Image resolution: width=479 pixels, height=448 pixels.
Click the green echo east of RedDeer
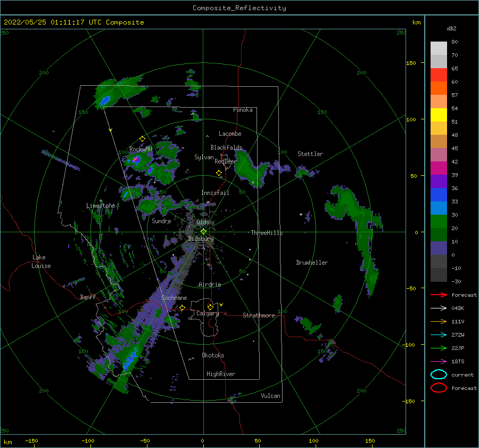pos(250,169)
